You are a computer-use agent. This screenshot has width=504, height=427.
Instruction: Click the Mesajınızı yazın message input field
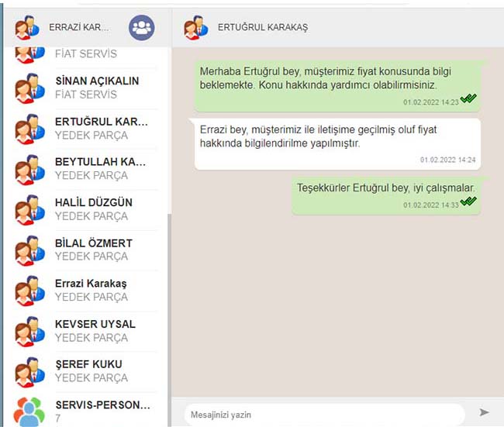(324, 415)
